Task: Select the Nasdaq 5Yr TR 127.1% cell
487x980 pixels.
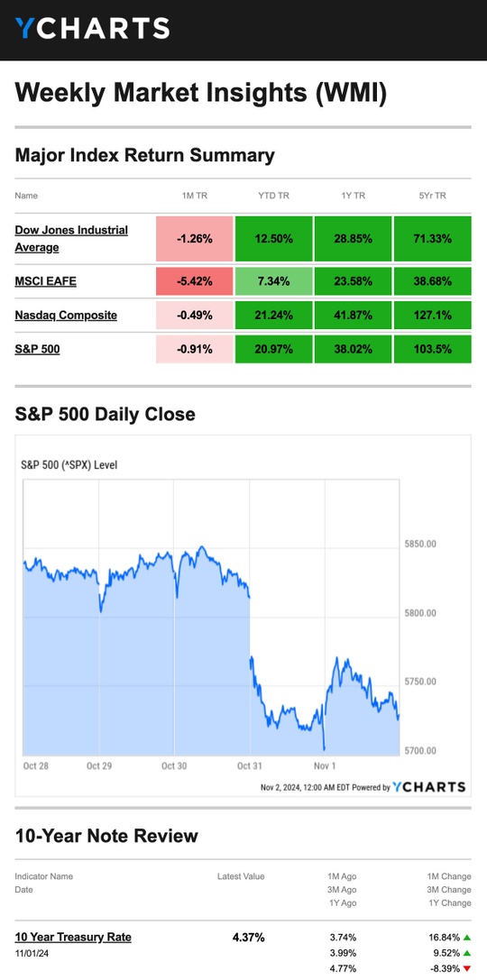Action: tap(433, 315)
